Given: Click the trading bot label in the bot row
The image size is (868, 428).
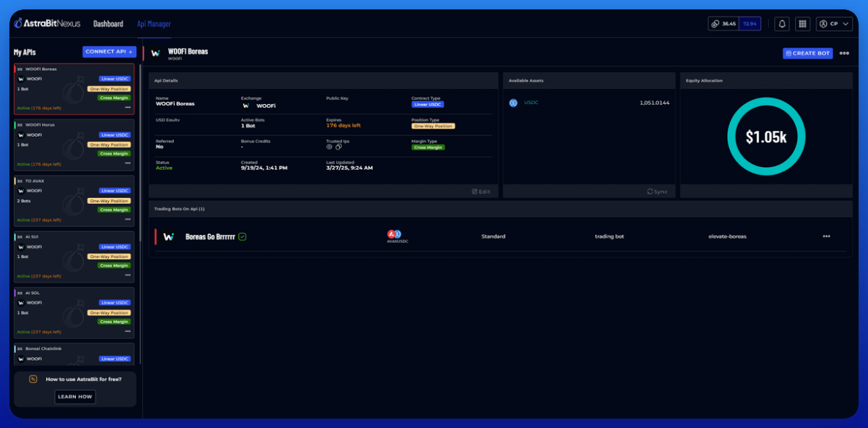Looking at the screenshot, I should pos(608,236).
